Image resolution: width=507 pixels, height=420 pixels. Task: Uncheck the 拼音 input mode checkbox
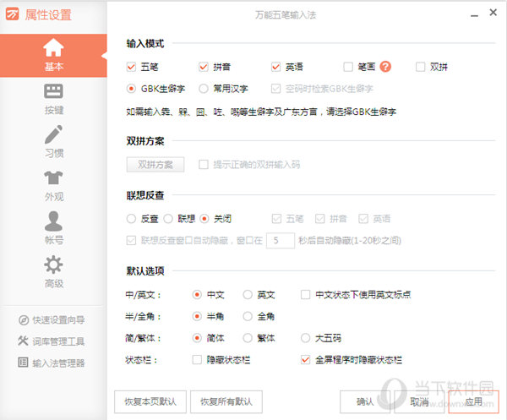pos(204,67)
